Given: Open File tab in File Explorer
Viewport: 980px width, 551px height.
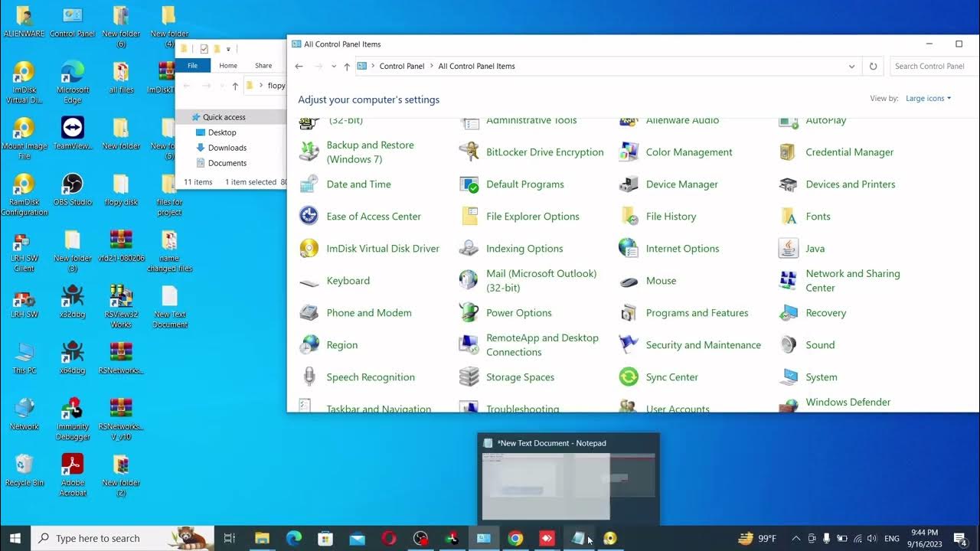Looking at the screenshot, I should (x=193, y=66).
